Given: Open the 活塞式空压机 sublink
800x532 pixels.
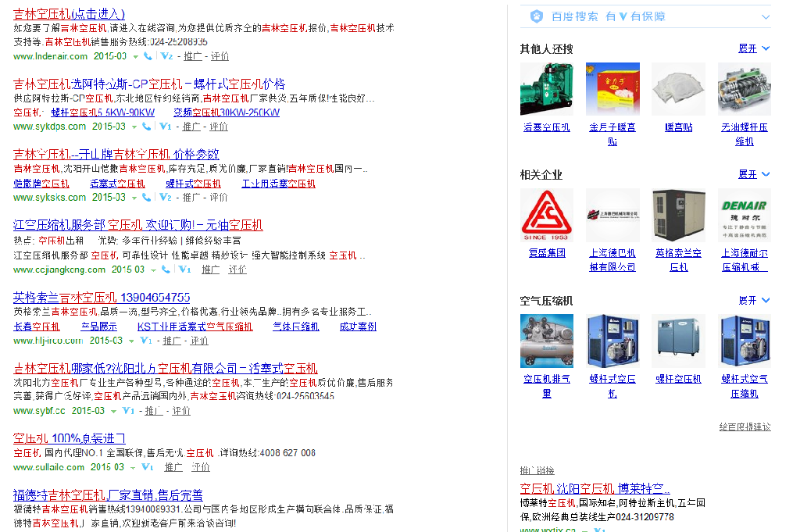Looking at the screenshot, I should (x=117, y=184).
